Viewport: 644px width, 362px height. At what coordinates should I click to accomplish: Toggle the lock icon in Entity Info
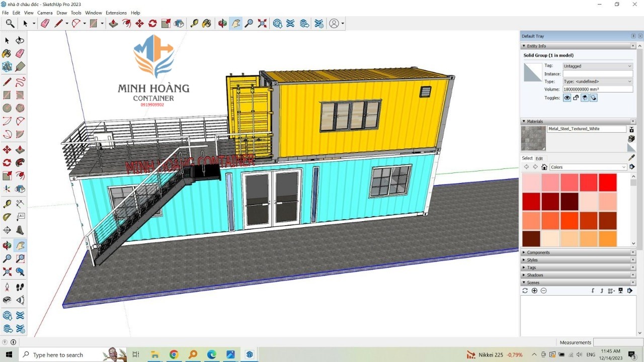point(576,98)
